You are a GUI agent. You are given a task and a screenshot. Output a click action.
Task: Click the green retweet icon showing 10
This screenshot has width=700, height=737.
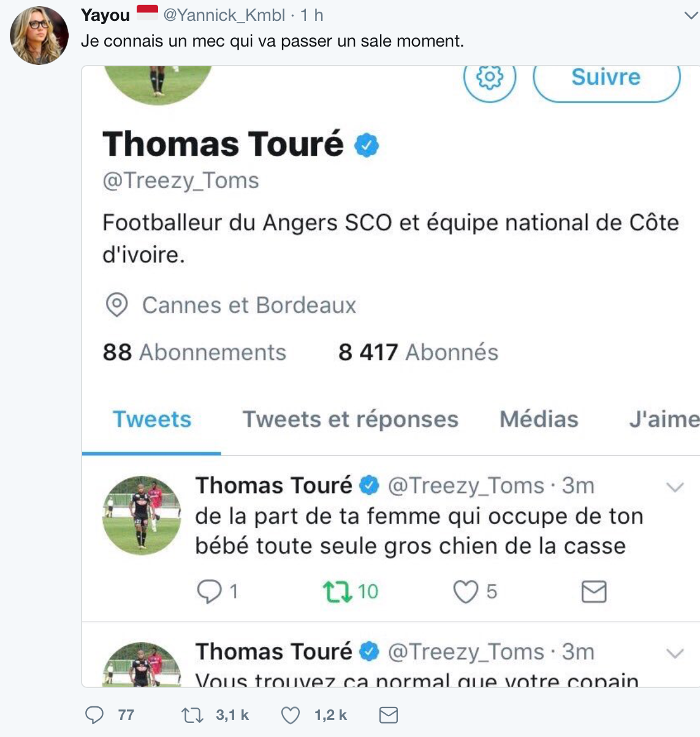pyautogui.click(x=337, y=592)
